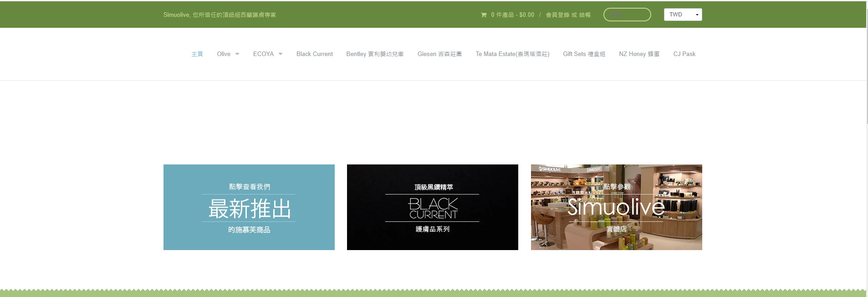Open Gift Sets 禮盒組 menu item

pyautogui.click(x=584, y=54)
